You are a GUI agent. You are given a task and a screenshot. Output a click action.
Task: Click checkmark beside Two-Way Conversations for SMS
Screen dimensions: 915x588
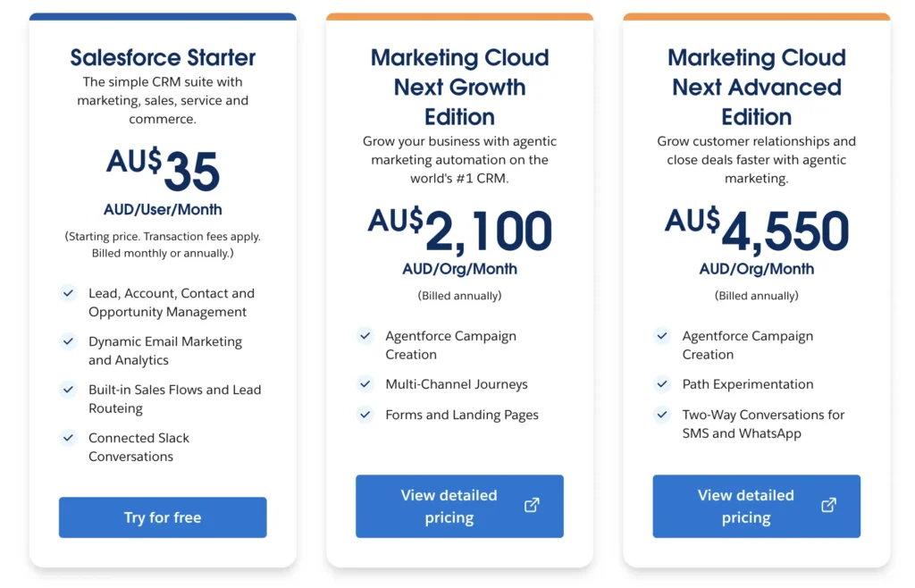click(x=662, y=415)
